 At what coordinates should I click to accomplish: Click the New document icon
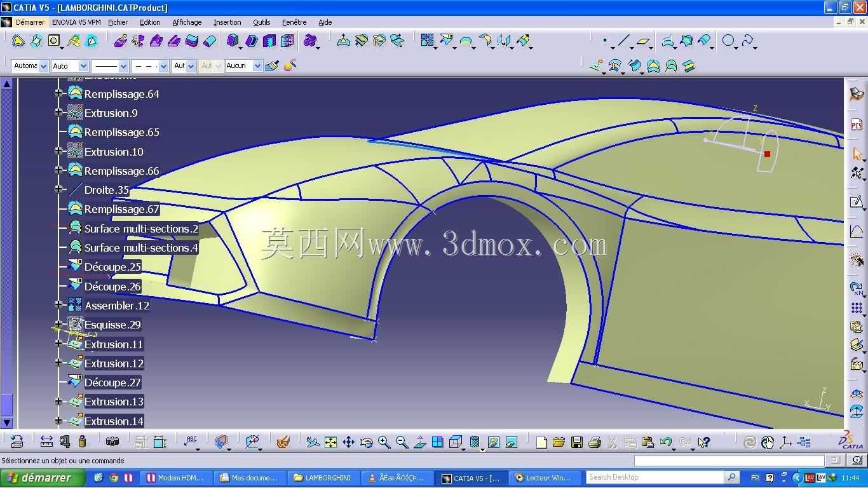541,442
